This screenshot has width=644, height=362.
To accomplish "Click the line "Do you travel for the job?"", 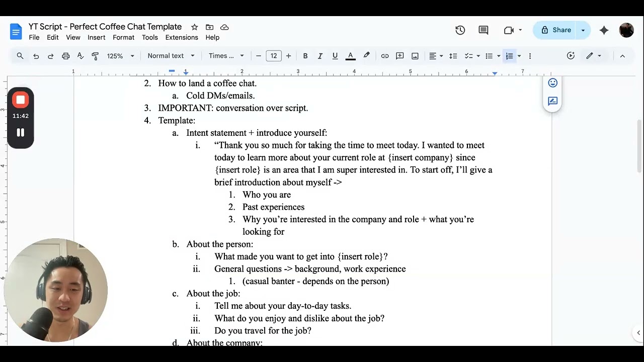I will [x=263, y=331].
